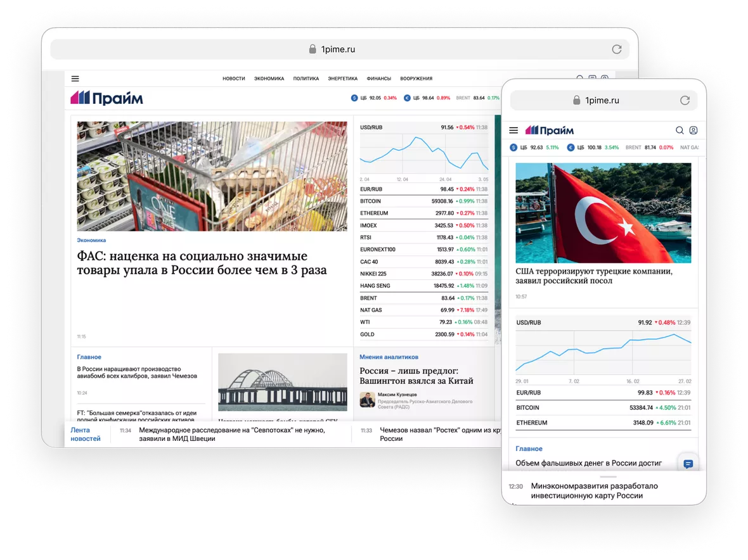Open the chat bubble icon on the phone
The image size is (748, 560).
688,464
